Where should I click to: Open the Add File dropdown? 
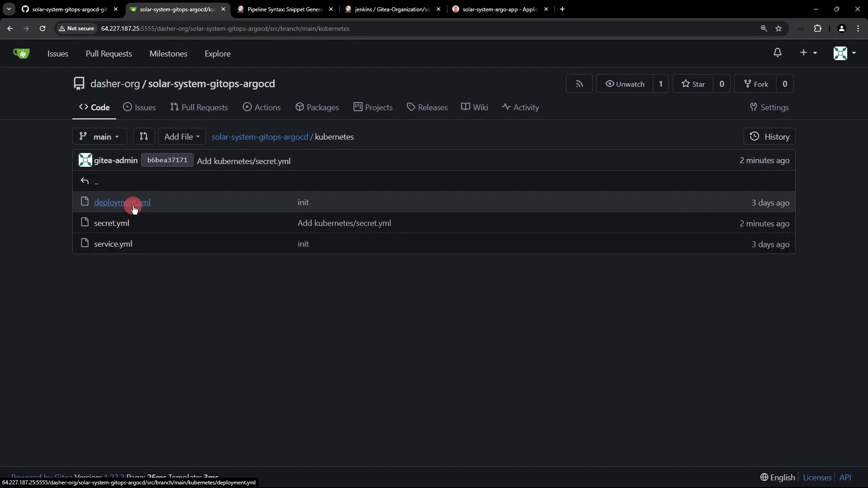click(x=182, y=136)
